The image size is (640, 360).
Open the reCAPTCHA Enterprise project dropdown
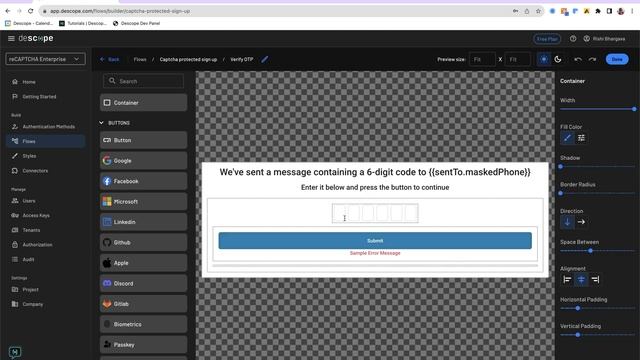point(45,59)
